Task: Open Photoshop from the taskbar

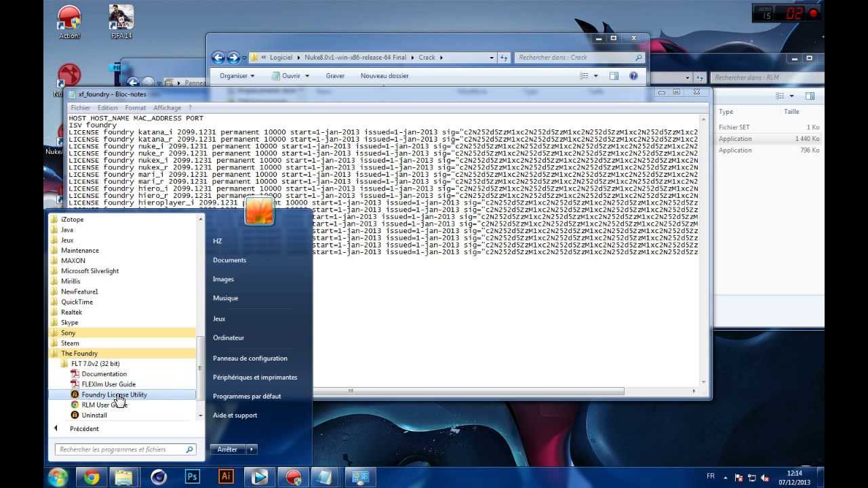Action: click(192, 477)
